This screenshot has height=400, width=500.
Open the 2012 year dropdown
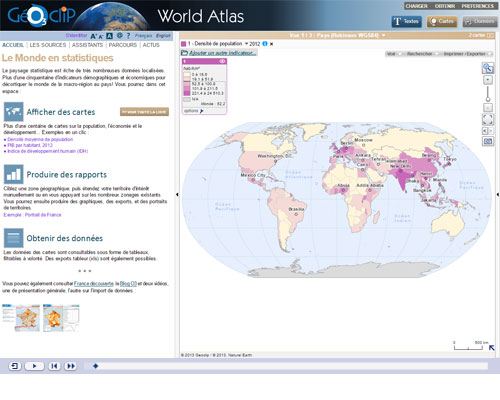255,44
